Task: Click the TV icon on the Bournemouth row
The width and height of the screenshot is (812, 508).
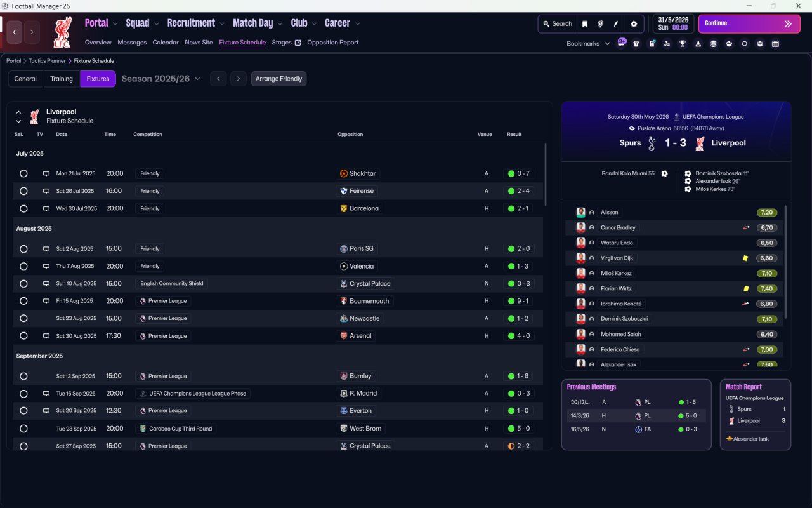Action: tap(46, 301)
